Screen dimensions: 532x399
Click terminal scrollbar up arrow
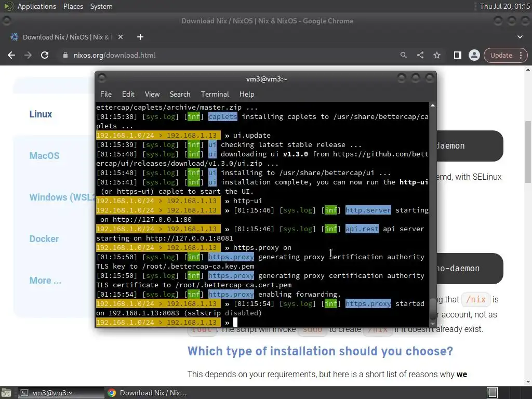(x=433, y=106)
